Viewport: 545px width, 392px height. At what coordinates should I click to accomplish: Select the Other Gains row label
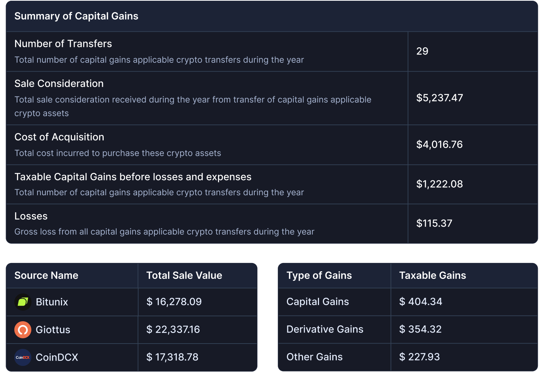(315, 357)
